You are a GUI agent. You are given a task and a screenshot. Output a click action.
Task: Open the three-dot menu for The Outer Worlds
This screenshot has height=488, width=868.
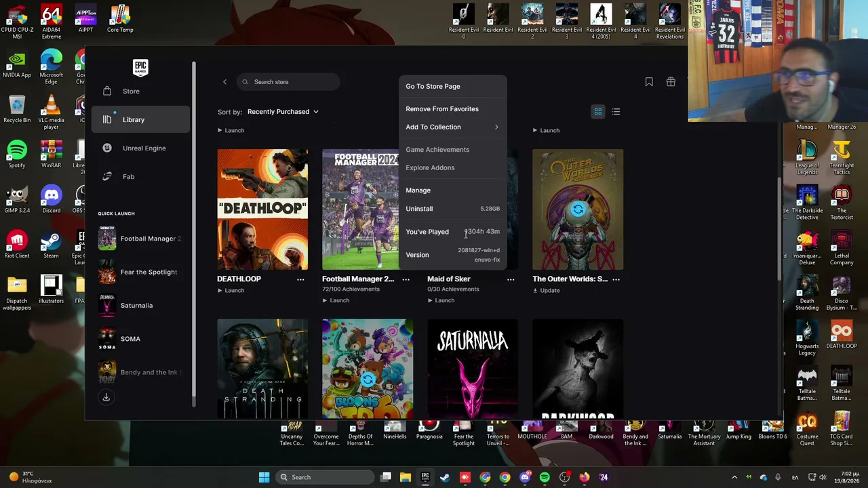tap(616, 279)
